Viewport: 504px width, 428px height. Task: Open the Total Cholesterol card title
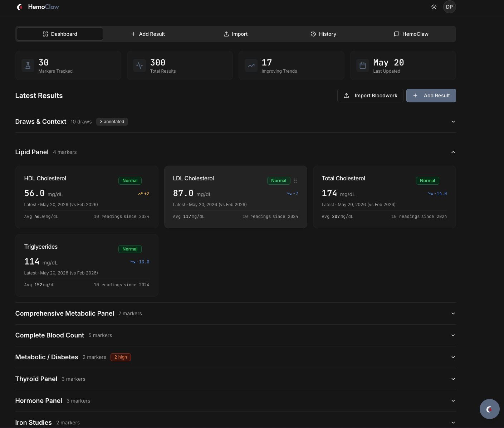click(343, 178)
